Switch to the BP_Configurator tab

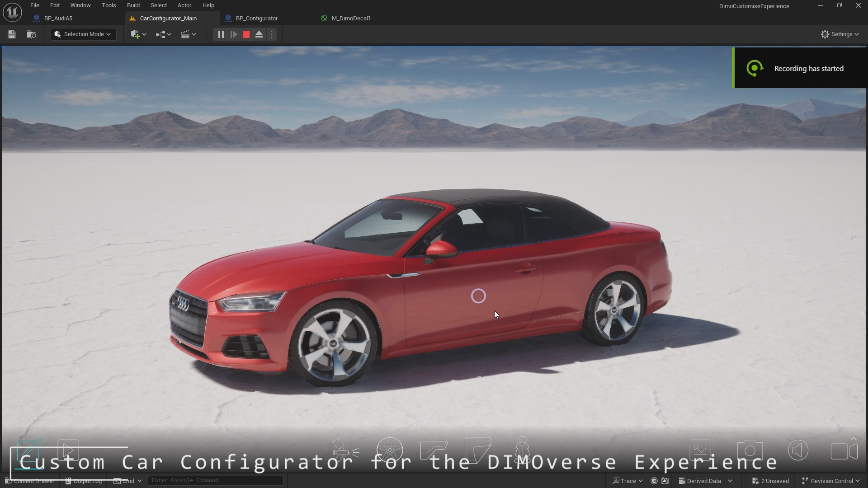(257, 19)
